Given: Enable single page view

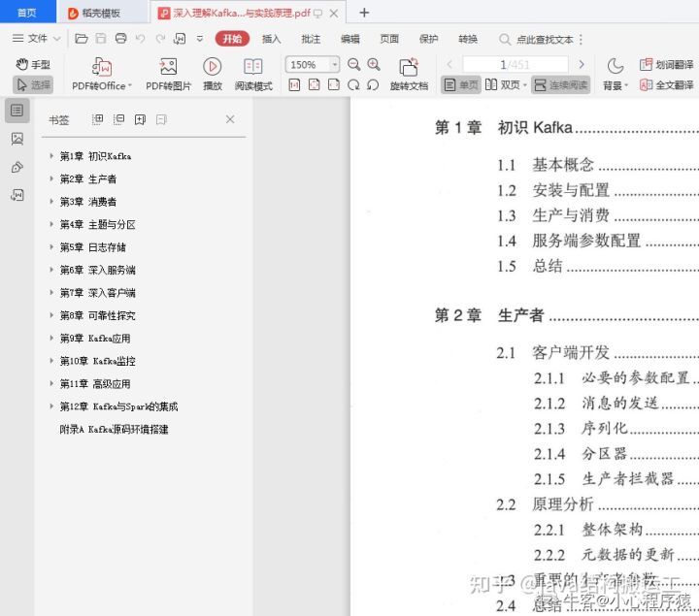Looking at the screenshot, I should pos(461,84).
